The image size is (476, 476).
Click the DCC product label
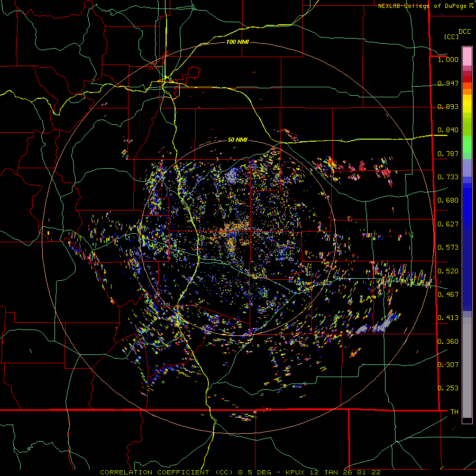point(464,32)
